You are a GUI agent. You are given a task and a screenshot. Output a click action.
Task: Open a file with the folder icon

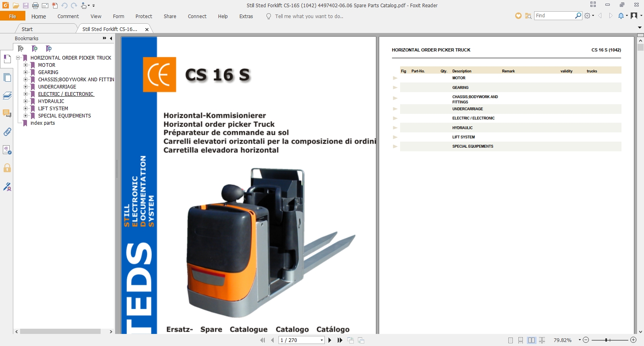16,6
